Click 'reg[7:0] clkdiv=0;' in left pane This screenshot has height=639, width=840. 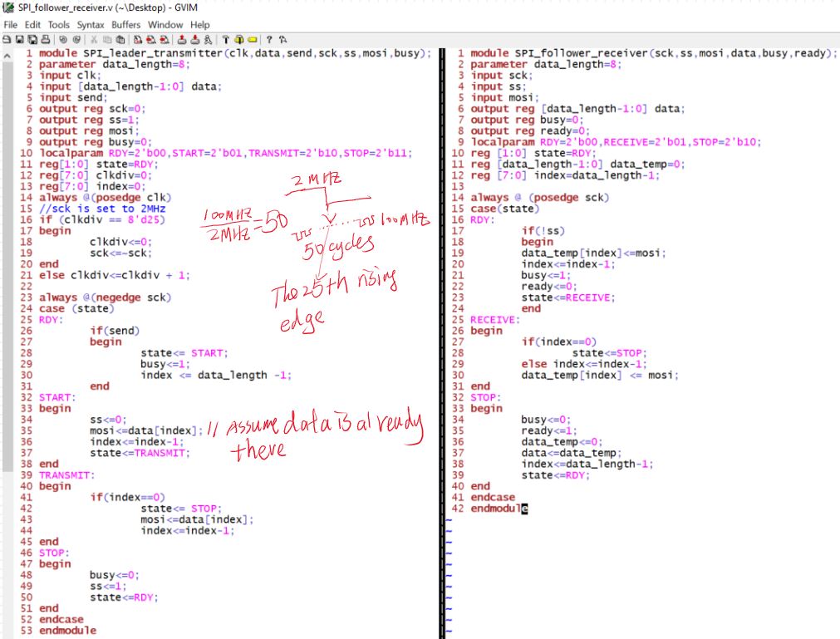coord(96,175)
